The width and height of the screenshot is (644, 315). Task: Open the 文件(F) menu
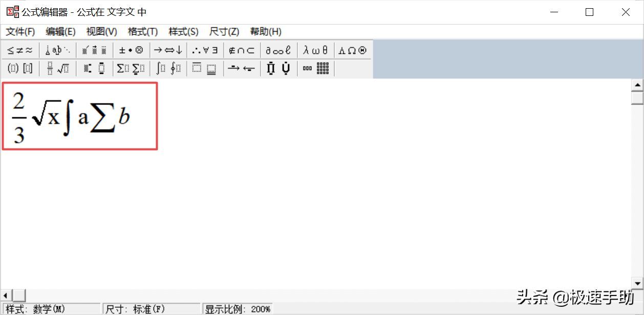click(20, 32)
